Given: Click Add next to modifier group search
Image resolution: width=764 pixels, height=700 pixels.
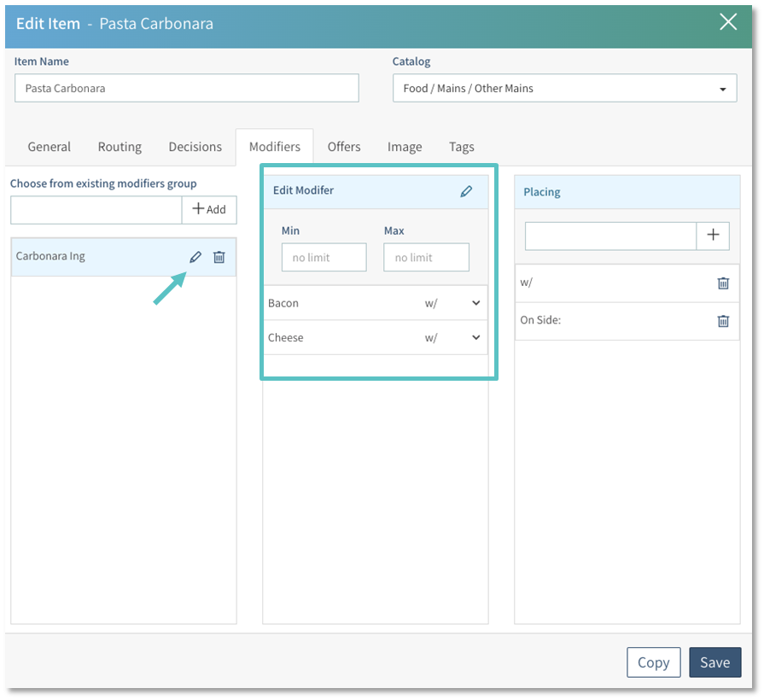Looking at the screenshot, I should point(209,209).
